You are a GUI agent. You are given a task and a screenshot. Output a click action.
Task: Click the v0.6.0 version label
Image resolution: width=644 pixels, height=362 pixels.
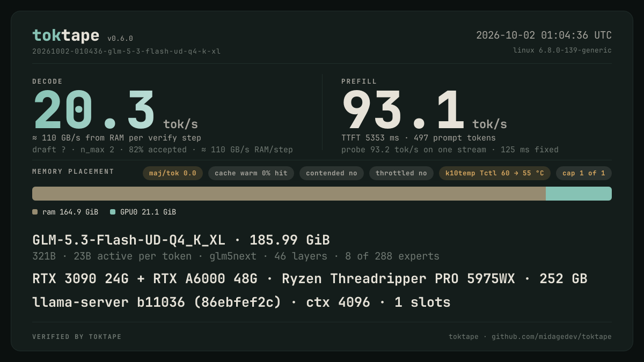point(120,39)
